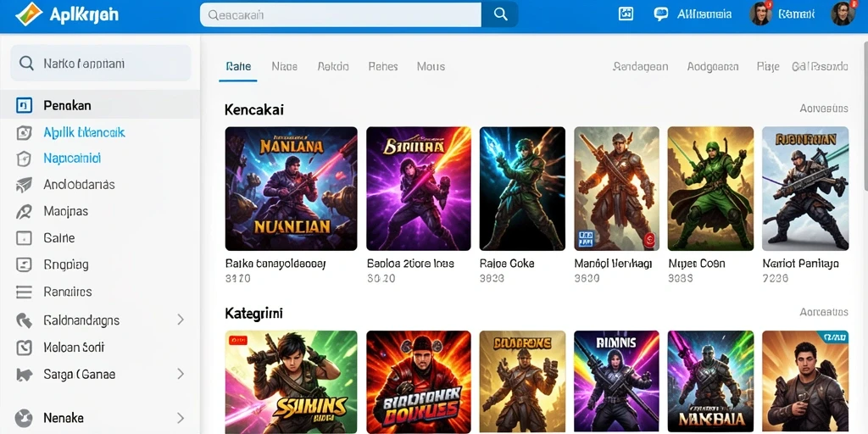Click the Gal Resando option

820,66
